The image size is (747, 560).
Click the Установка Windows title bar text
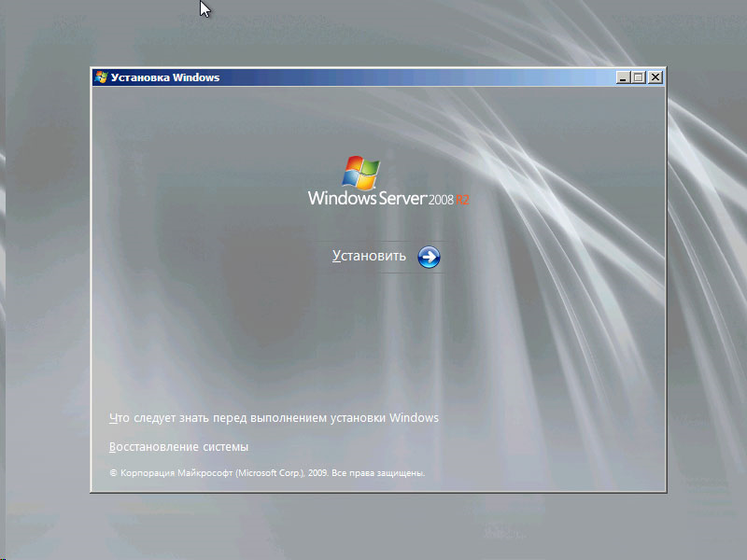pos(165,77)
